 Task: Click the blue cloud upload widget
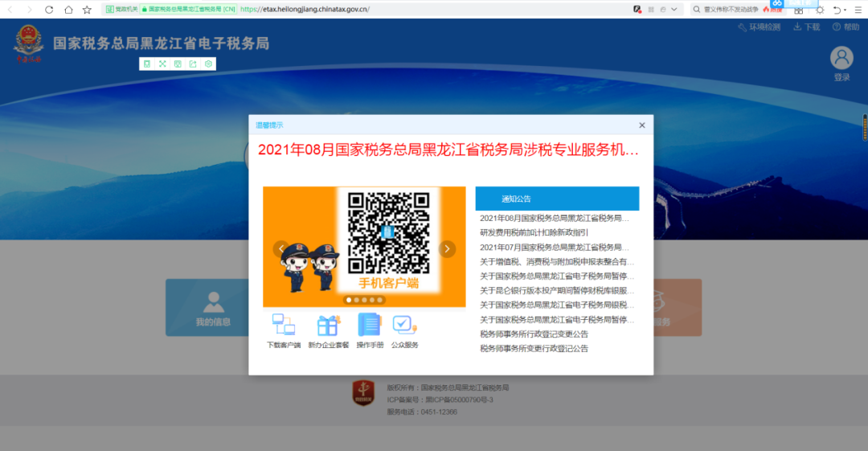pyautogui.click(x=794, y=3)
